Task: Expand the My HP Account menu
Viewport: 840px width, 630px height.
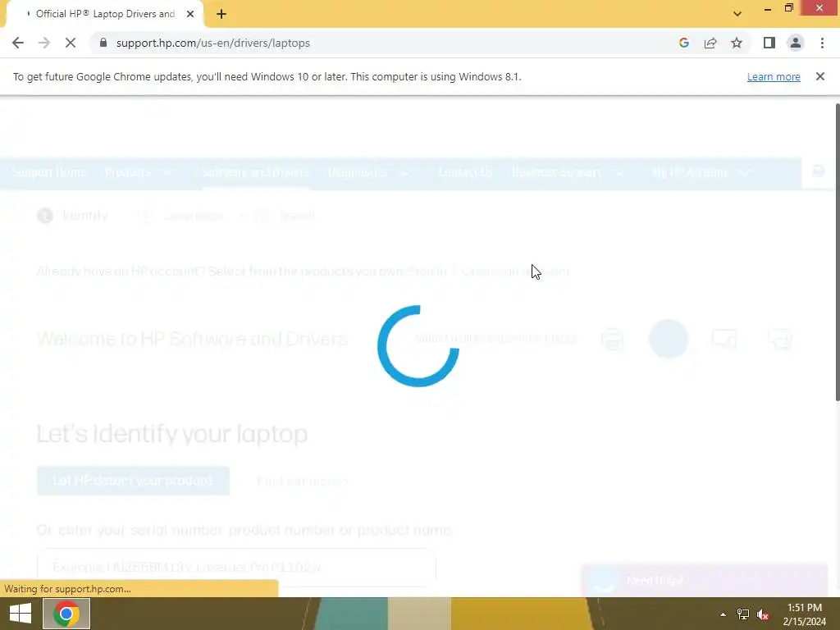Action: click(x=701, y=172)
